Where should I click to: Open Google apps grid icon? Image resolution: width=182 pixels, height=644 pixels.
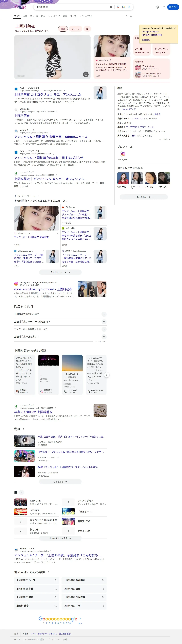pos(164,7)
